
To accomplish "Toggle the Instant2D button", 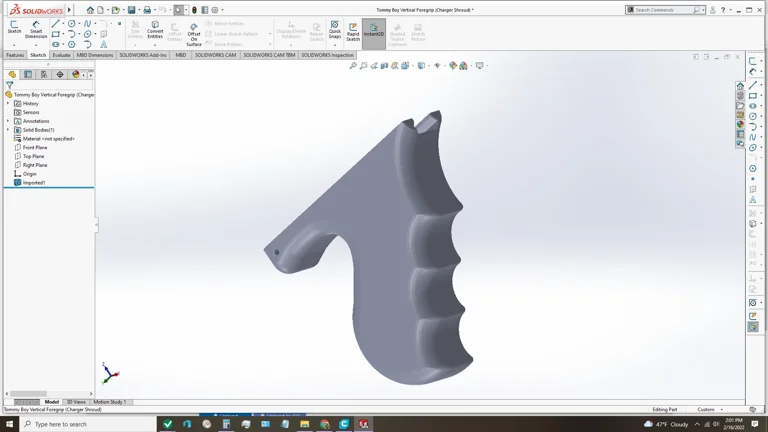I will tap(373, 30).
